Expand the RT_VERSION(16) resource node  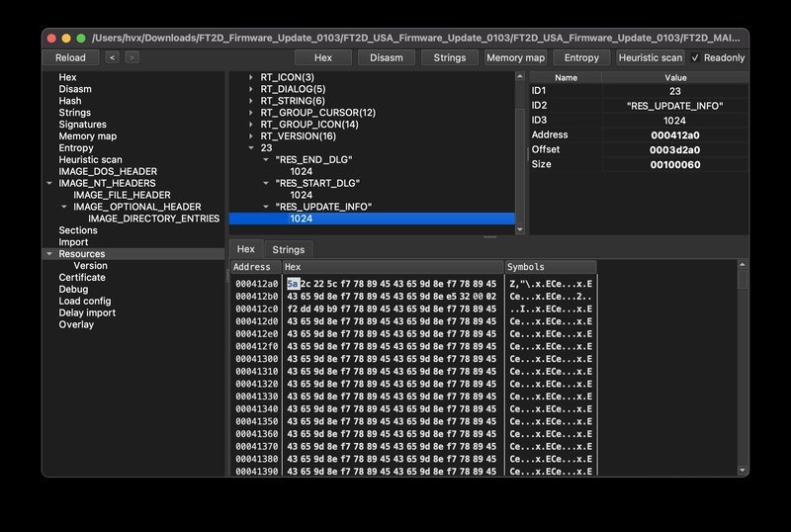(x=251, y=136)
